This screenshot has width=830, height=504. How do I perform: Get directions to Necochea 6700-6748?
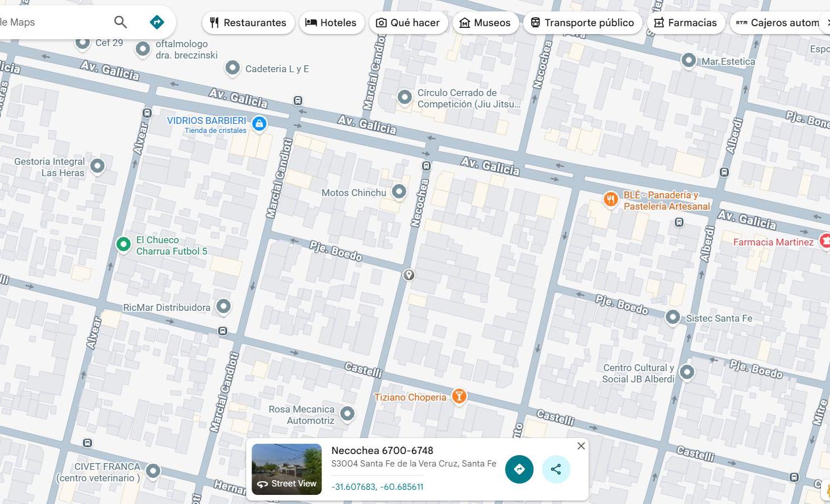[x=519, y=469]
